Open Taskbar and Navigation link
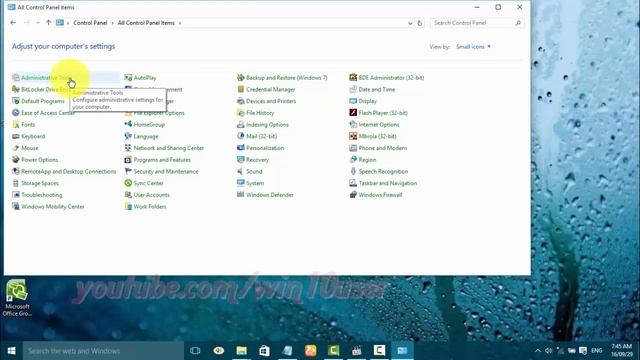Screen dimensions: 640x360 pos(388,183)
